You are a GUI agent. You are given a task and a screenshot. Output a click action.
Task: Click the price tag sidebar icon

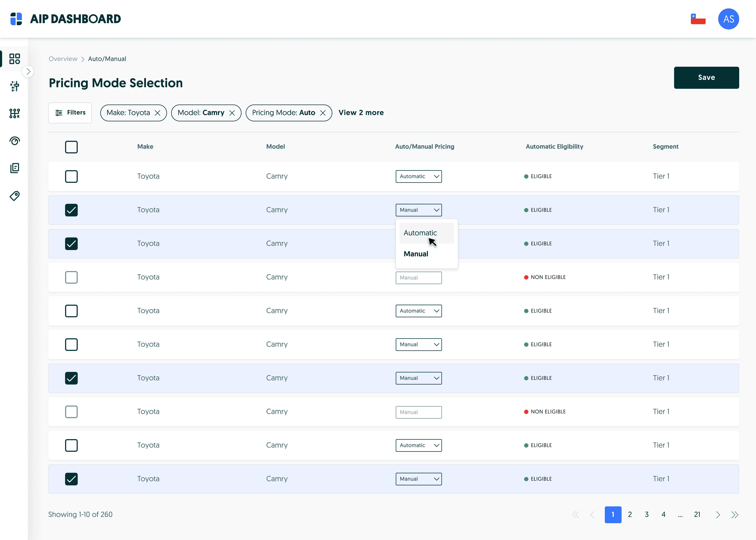coord(15,196)
